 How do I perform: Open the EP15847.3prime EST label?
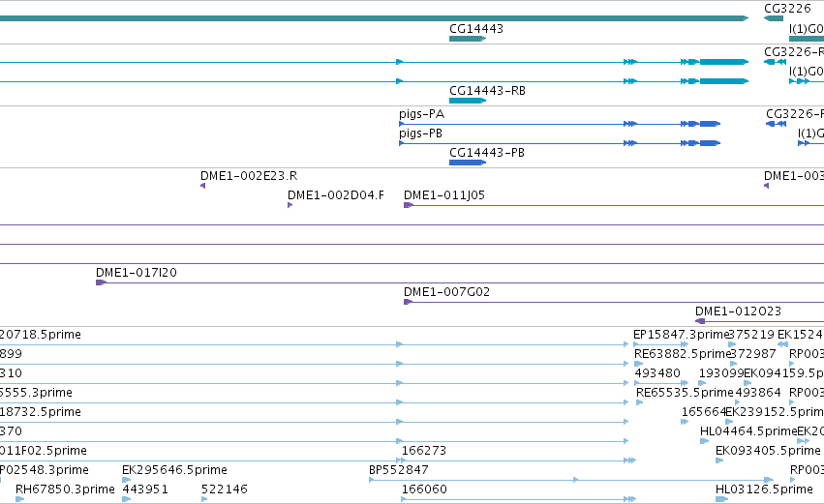tap(681, 335)
